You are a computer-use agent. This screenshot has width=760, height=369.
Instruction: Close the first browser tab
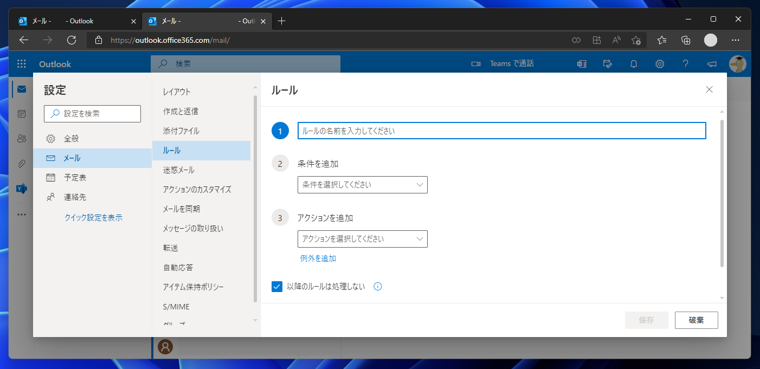[x=134, y=21]
